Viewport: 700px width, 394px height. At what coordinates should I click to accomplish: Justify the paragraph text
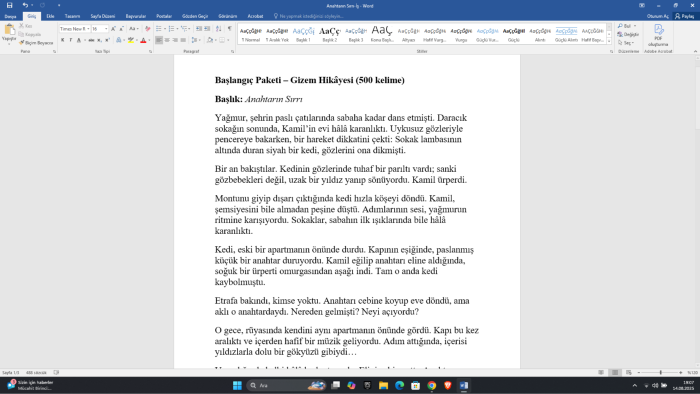(x=183, y=40)
